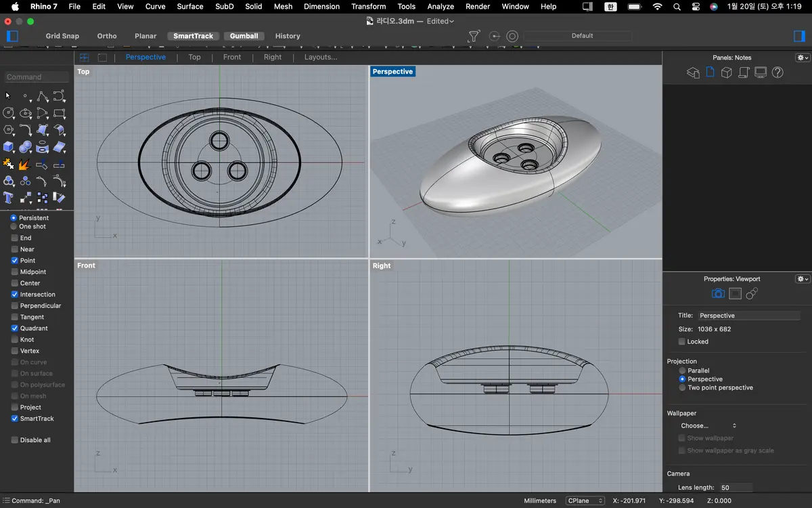Image resolution: width=812 pixels, height=508 pixels.
Task: Open the Wallpaper Choose... dropdown
Action: (708, 425)
